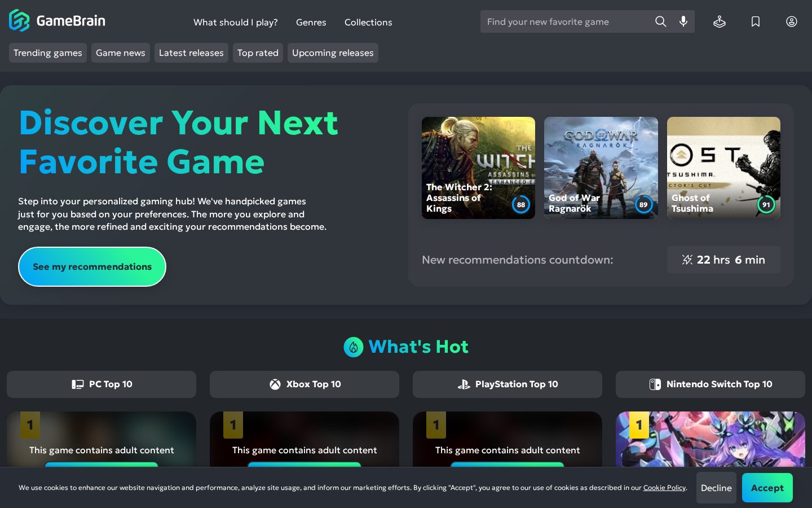Click the What's Hot flame icon
The width and height of the screenshot is (812, 508).
click(x=354, y=347)
